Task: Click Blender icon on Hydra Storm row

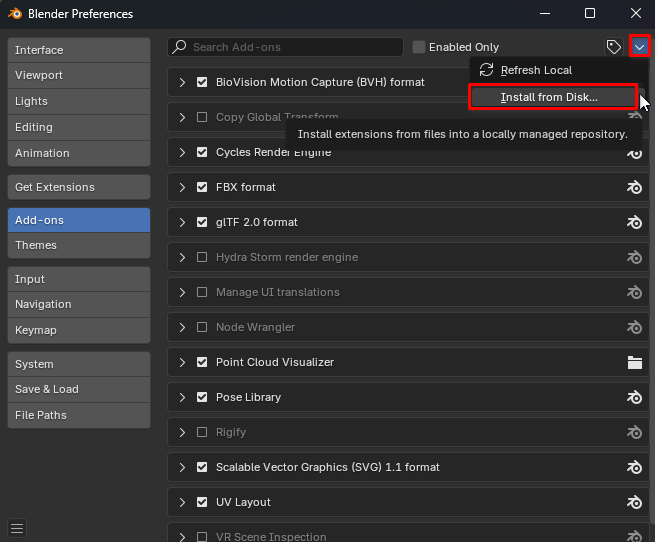Action: pos(634,257)
